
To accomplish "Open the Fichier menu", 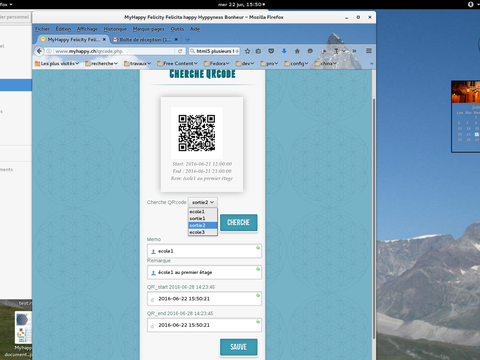I will click(x=42, y=29).
